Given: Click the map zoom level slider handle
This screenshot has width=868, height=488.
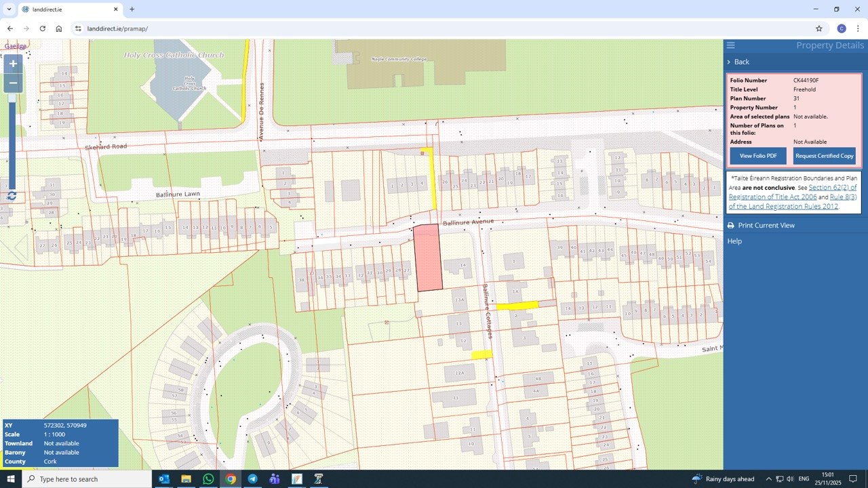Looking at the screenshot, I should [x=12, y=98].
